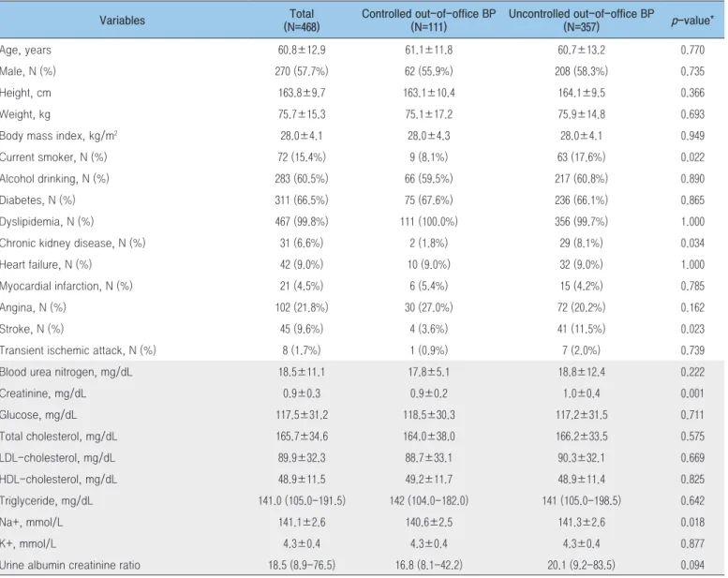728x578 pixels.
Task: Select the 'Blood urea nitrogen, mg/dL' label
Action: click(67, 372)
